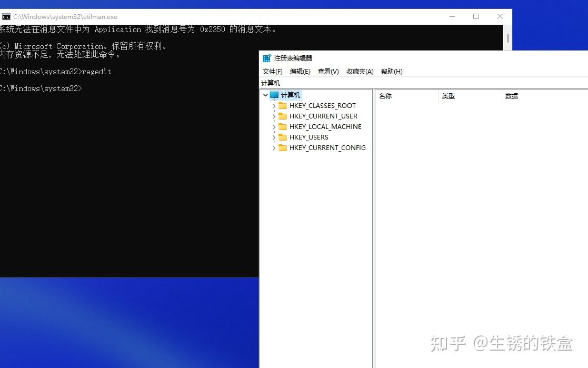
Task: Click the 类型 column header
Action: click(470, 96)
